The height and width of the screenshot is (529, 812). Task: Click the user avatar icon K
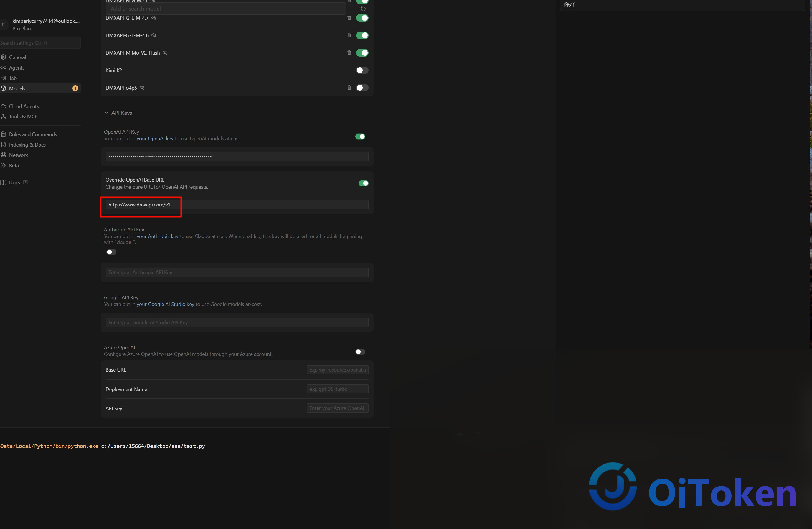(x=3, y=25)
